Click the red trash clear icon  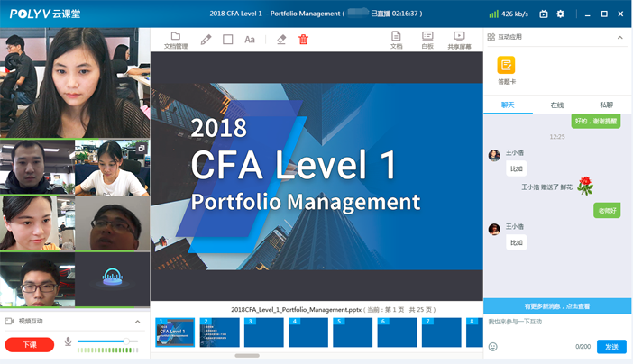pyautogui.click(x=303, y=40)
